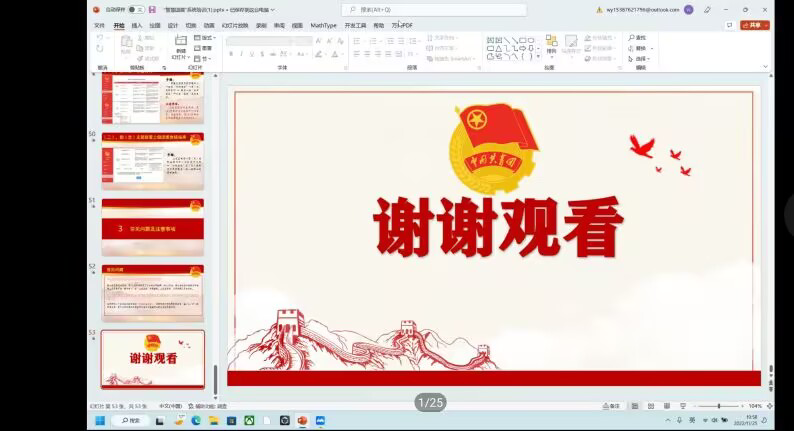The width and height of the screenshot is (794, 431).
Task: Select slide 50 thumbnail
Action: 153,161
